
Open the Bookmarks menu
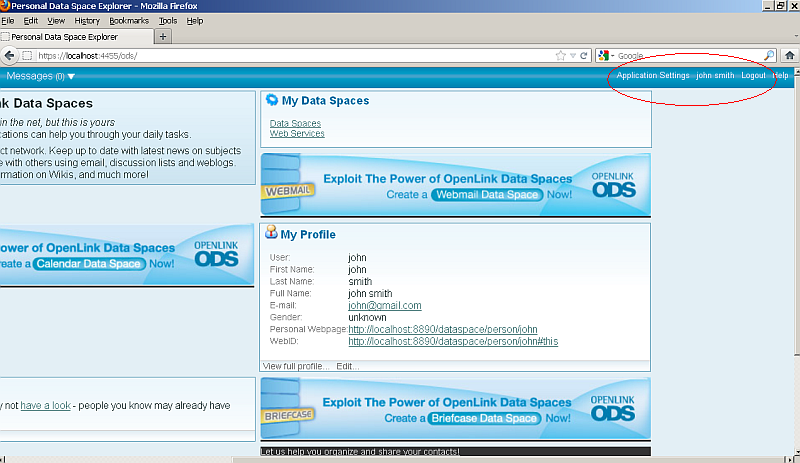pos(128,20)
